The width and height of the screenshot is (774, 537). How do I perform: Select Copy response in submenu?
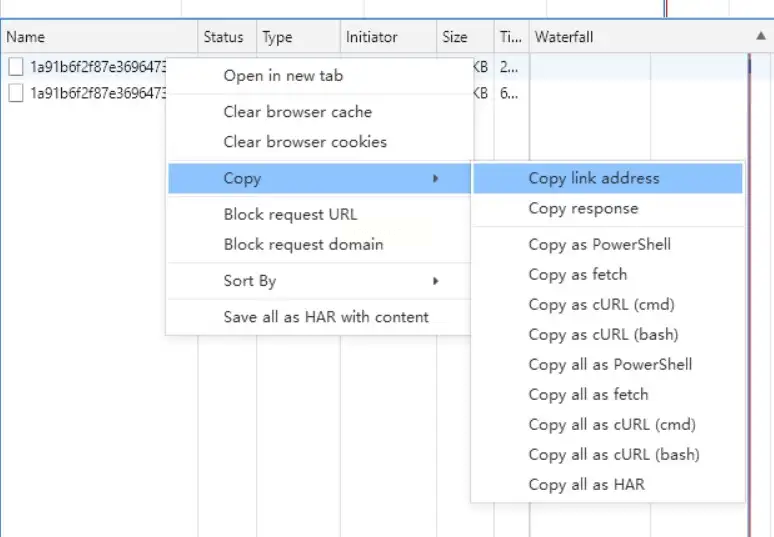[583, 208]
